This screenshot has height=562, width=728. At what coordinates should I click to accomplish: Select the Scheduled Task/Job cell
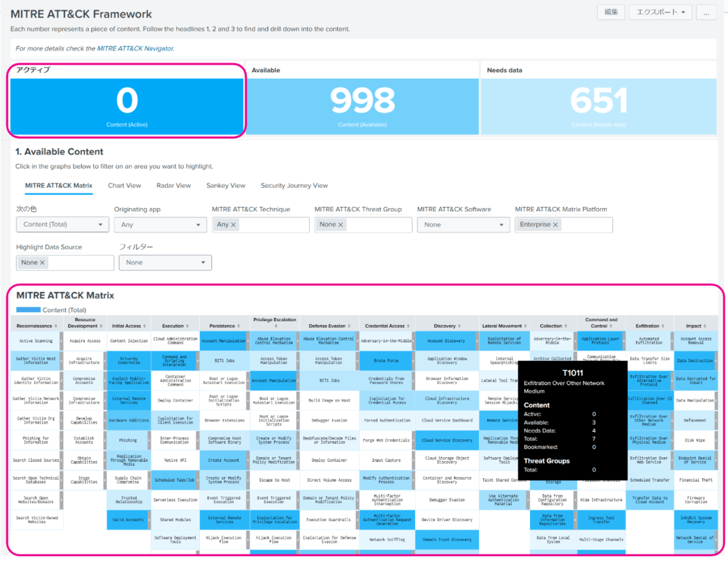point(174,480)
